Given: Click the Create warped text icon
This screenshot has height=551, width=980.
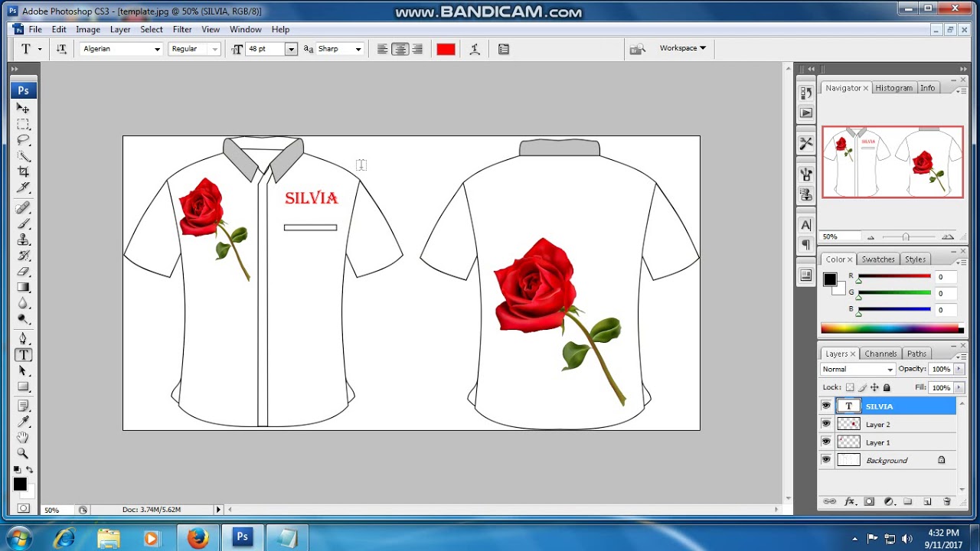Looking at the screenshot, I should coord(475,49).
